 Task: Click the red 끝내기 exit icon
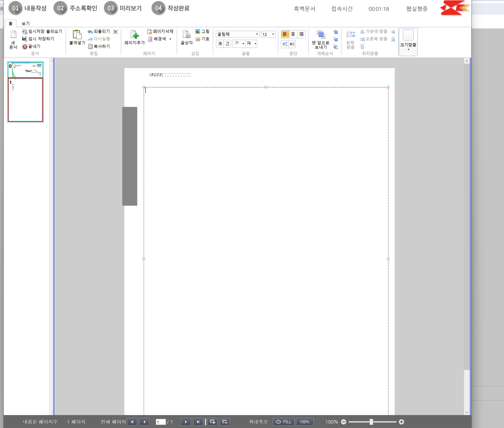pyautogui.click(x=25, y=47)
